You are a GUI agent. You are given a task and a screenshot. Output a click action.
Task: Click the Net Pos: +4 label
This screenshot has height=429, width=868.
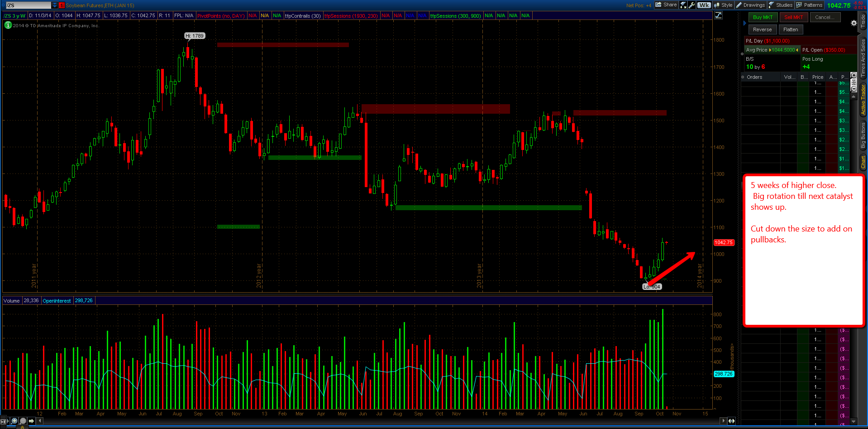[x=639, y=5]
